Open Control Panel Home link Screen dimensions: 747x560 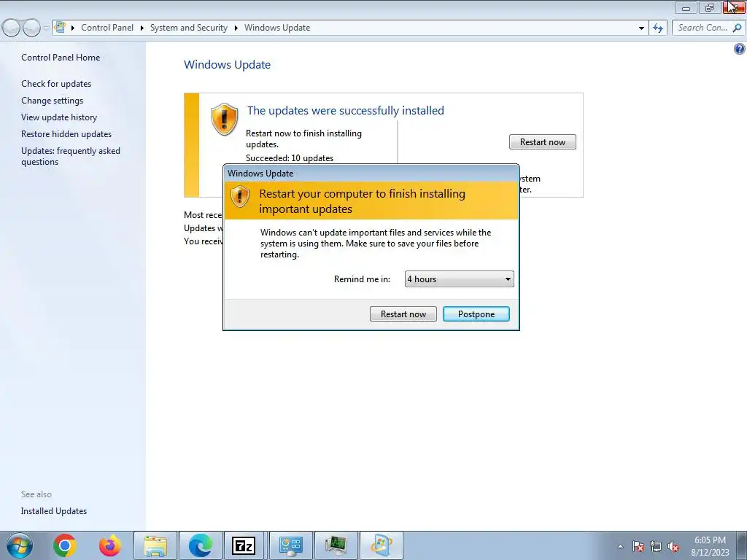[x=61, y=58]
